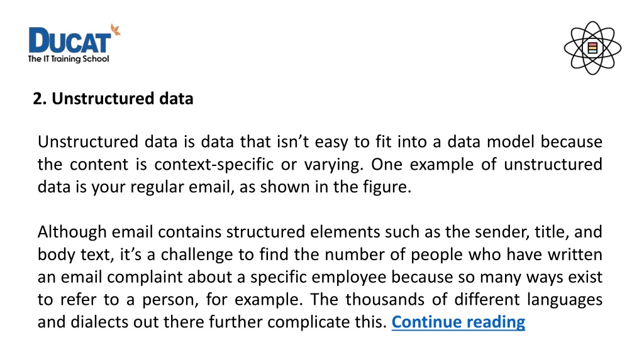Viewport: 644px width, 362px height.
Task: Click the orange bird above DUCAT logo
Action: [115, 30]
